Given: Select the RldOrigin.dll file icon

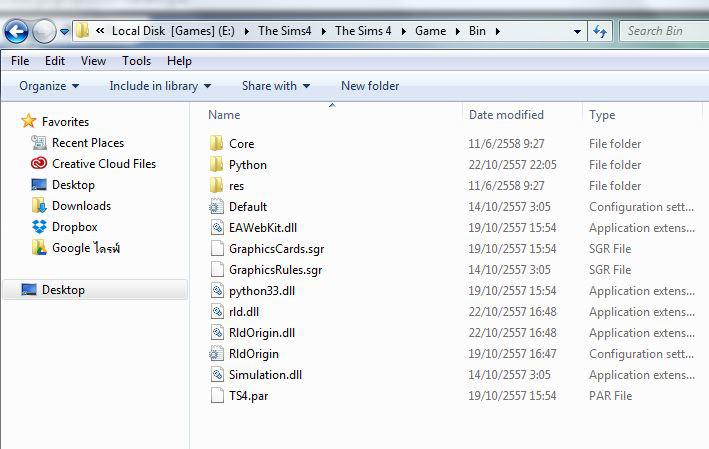Looking at the screenshot, I should [x=217, y=333].
